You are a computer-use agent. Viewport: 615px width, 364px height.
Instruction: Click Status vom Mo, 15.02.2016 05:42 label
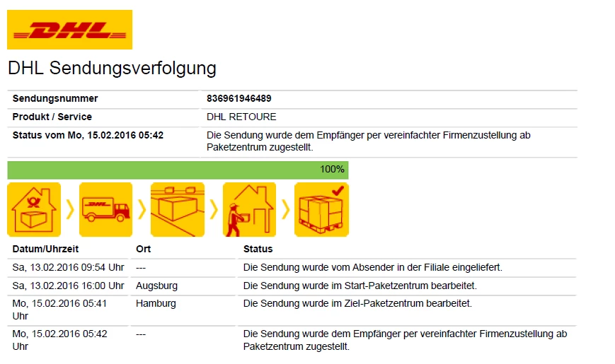(x=88, y=135)
